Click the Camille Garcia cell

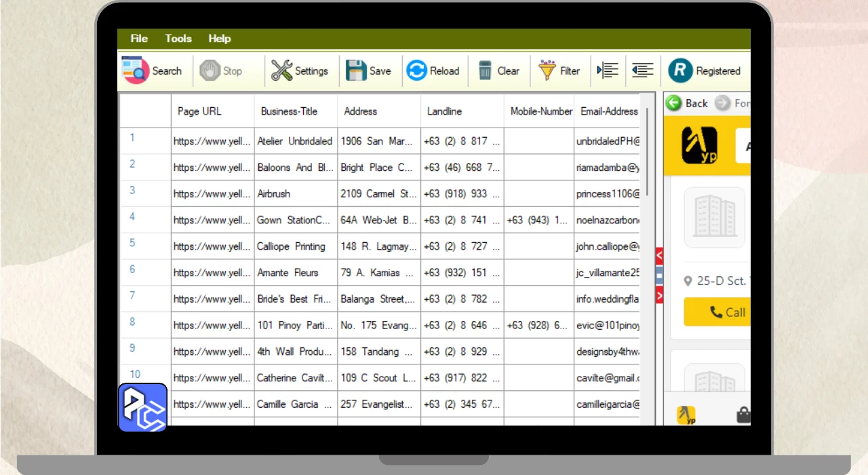click(x=296, y=404)
